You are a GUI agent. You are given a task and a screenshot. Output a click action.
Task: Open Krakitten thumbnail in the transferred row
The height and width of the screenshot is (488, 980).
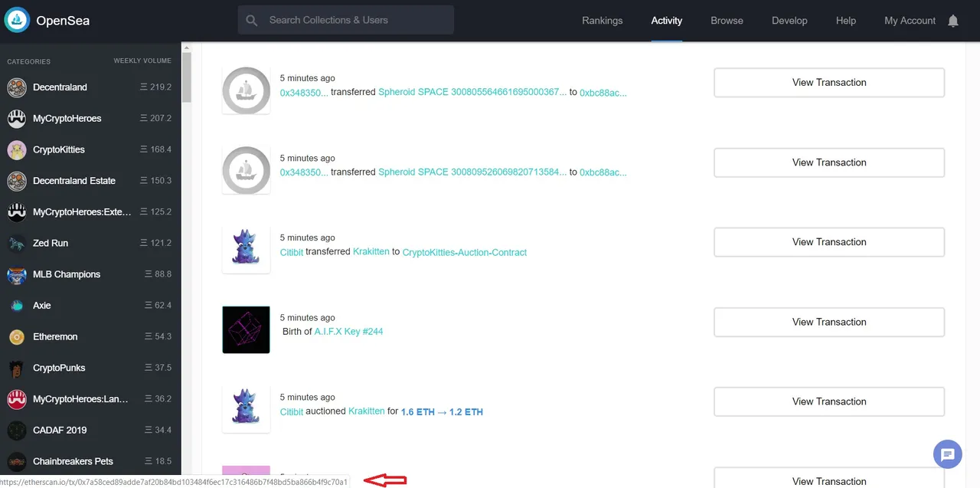point(246,250)
